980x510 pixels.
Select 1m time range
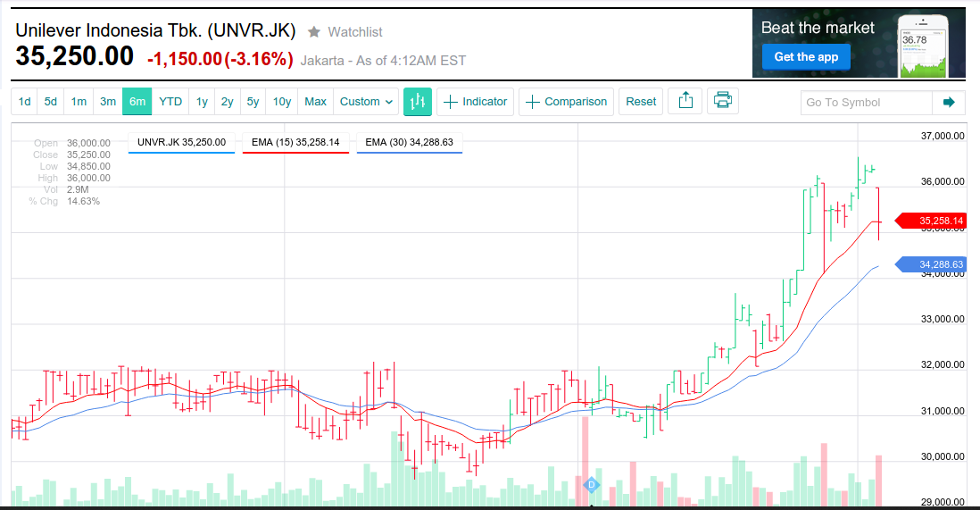(79, 101)
